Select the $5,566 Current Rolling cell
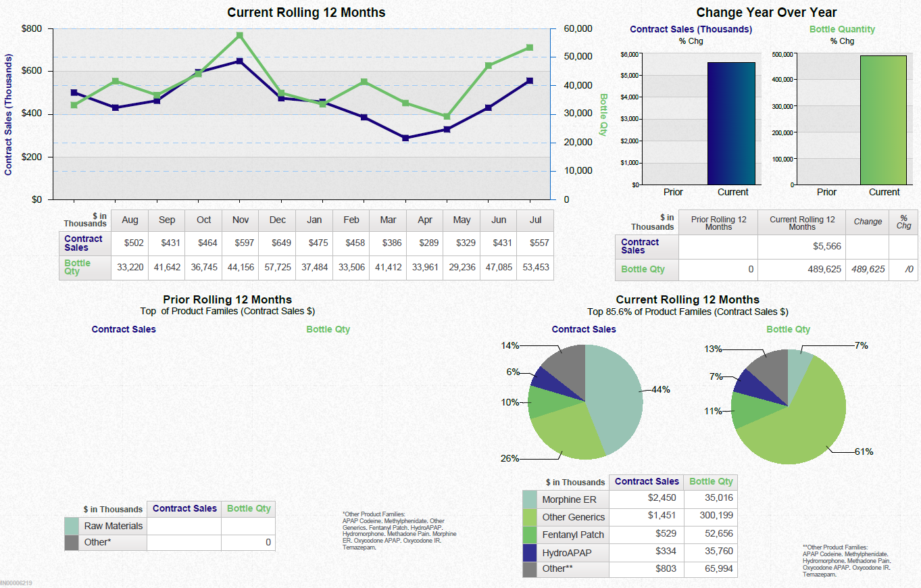 click(801, 246)
